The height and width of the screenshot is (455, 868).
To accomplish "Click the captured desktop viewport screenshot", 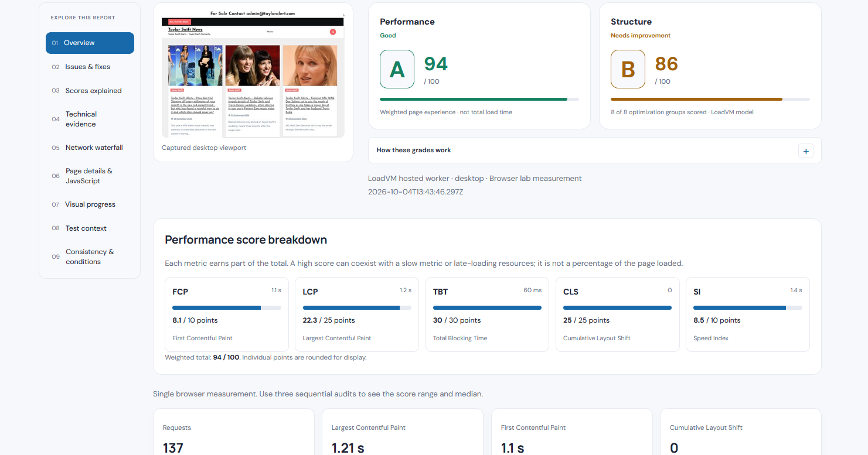I will coord(253,73).
